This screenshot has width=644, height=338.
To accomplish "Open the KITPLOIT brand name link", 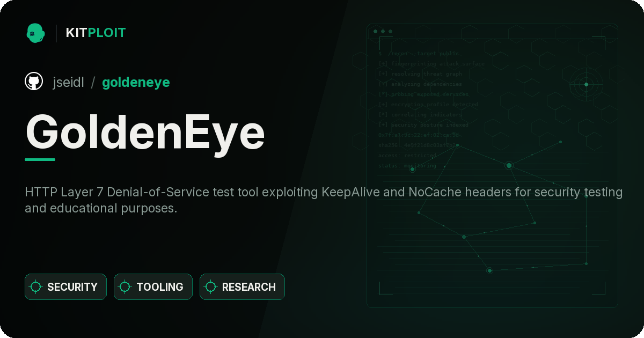I will 96,33.
